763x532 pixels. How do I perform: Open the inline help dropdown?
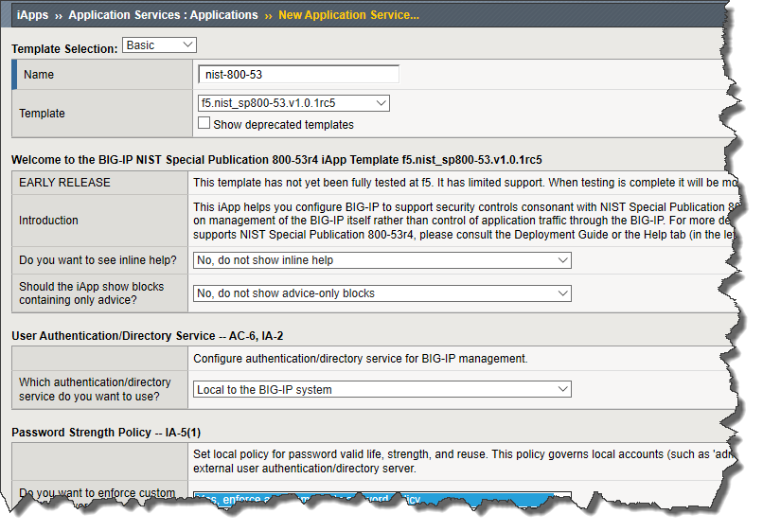point(381,260)
